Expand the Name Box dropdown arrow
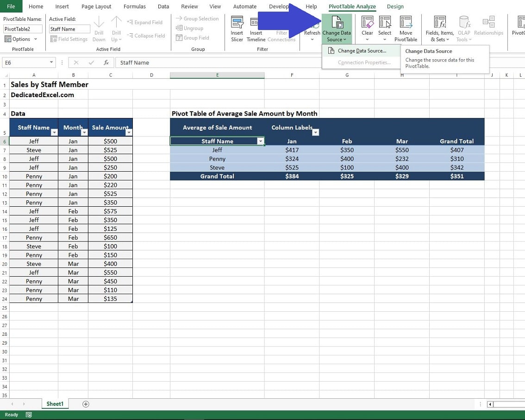 [51, 62]
